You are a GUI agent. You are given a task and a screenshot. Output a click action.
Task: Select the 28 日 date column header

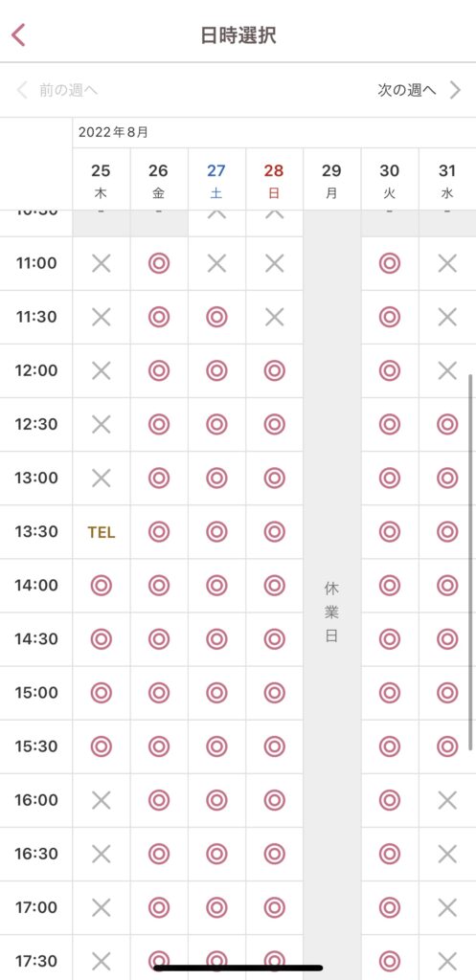pyautogui.click(x=274, y=179)
